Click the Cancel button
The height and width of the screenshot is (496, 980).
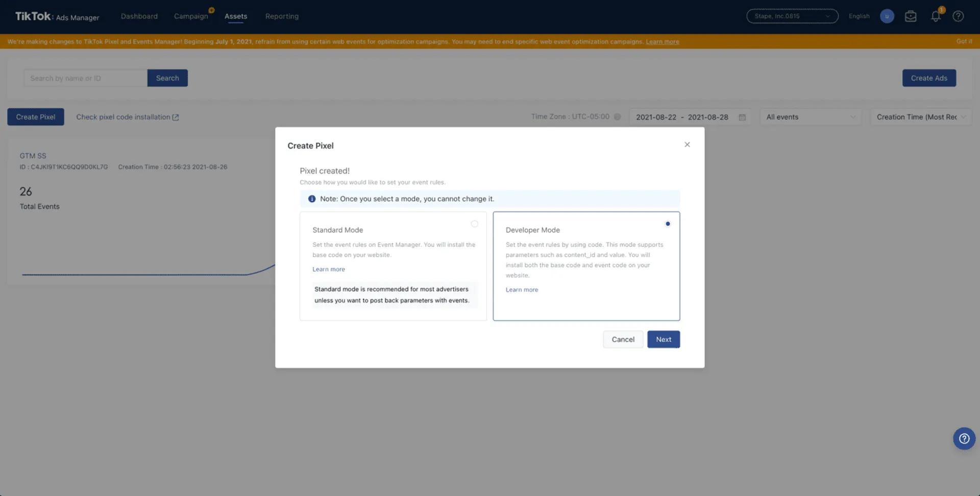[623, 339]
